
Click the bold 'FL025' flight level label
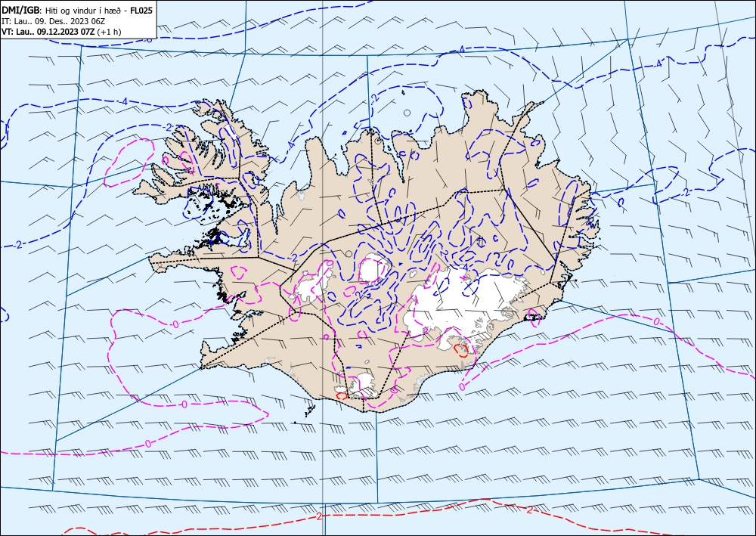141,10
